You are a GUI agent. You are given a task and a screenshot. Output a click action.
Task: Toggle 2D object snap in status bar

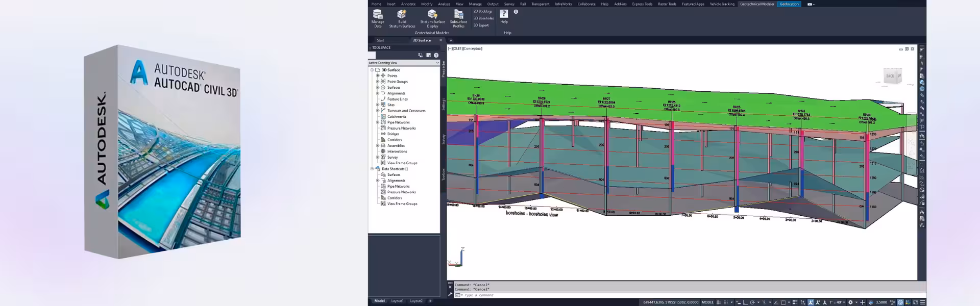click(783, 302)
